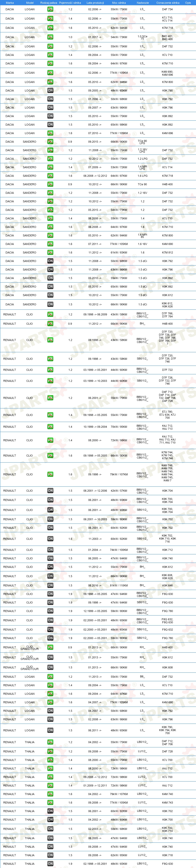Viewport: 196px width, 868px height.
Task: Click petrol icon in Clio D7F 722 row
Action: (50, 370)
